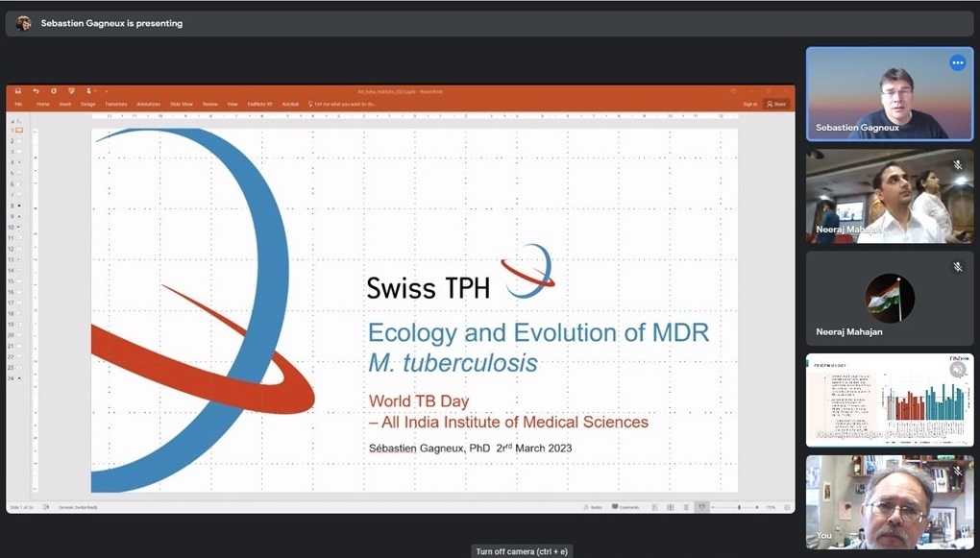Viewport: 980px width, 558px height.
Task: Open the Comments pane from status bar
Action: click(x=625, y=507)
